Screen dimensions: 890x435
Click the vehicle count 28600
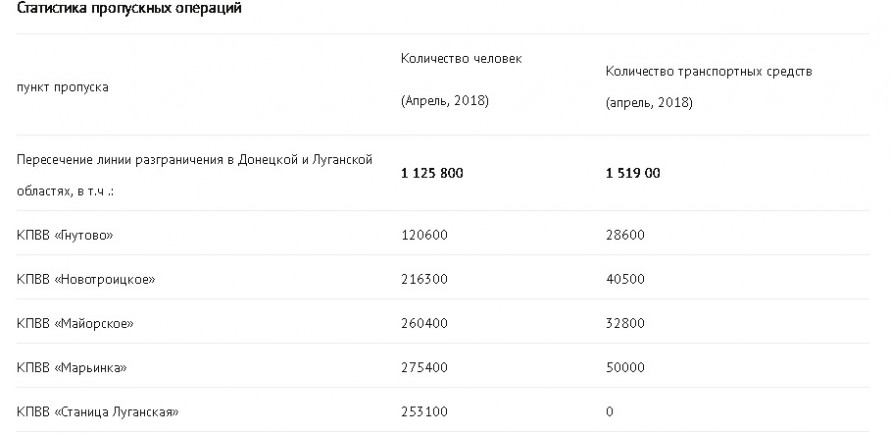tap(625, 235)
